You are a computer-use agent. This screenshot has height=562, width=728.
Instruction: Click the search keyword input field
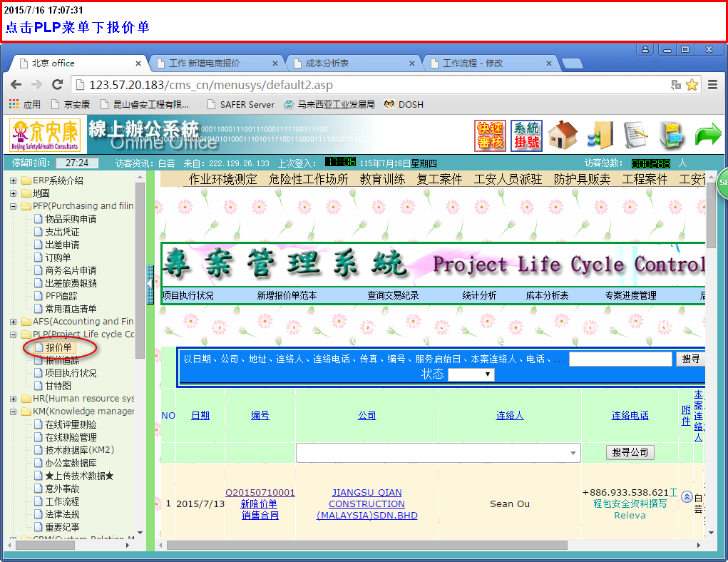point(620,359)
